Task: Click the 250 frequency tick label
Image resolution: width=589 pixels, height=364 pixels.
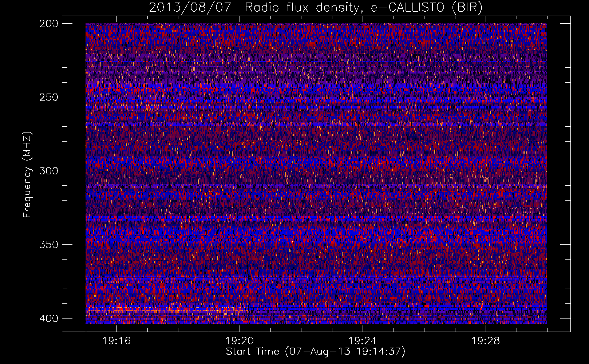Action: [48, 97]
